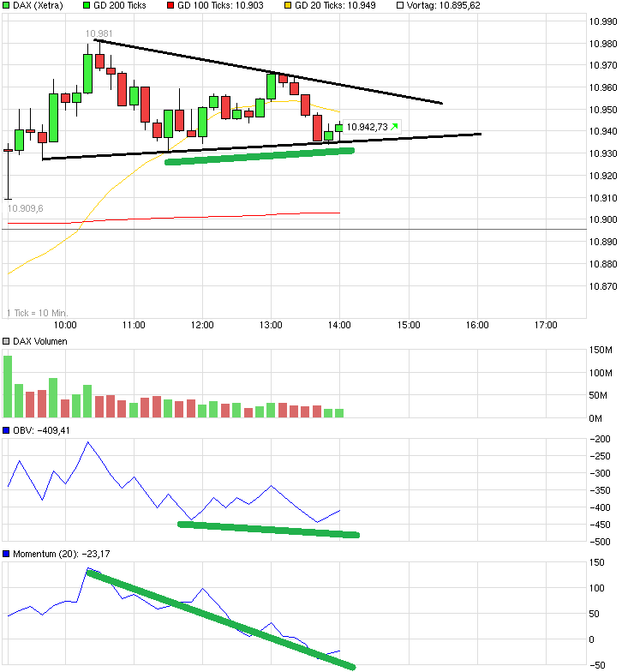Image resolution: width=622 pixels, height=672 pixels.
Task: Click the −200 OBV axis label
Action: (x=600, y=439)
